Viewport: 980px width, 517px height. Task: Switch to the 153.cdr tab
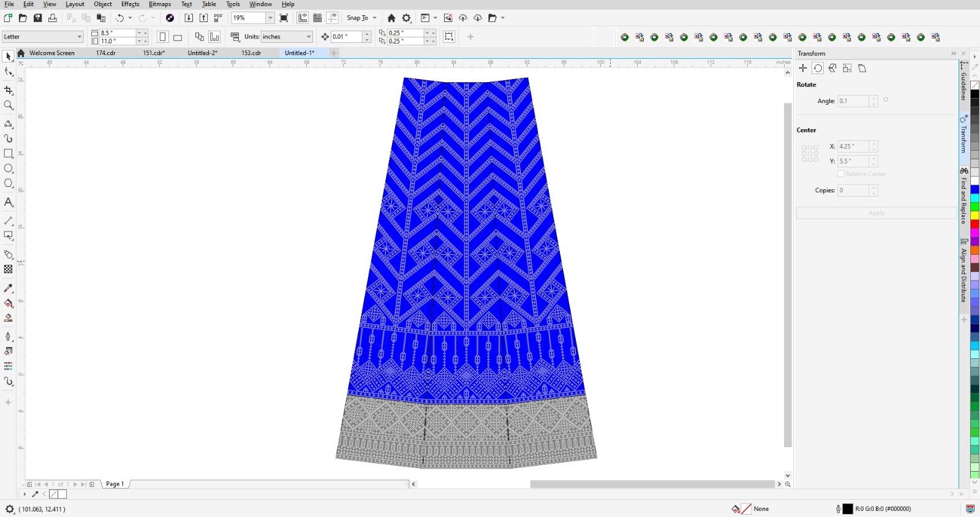point(251,53)
